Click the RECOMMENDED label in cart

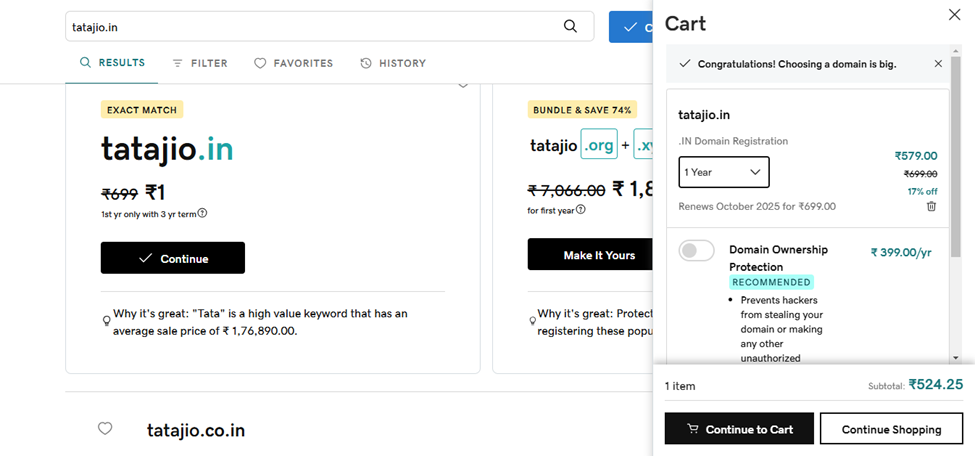tap(771, 282)
